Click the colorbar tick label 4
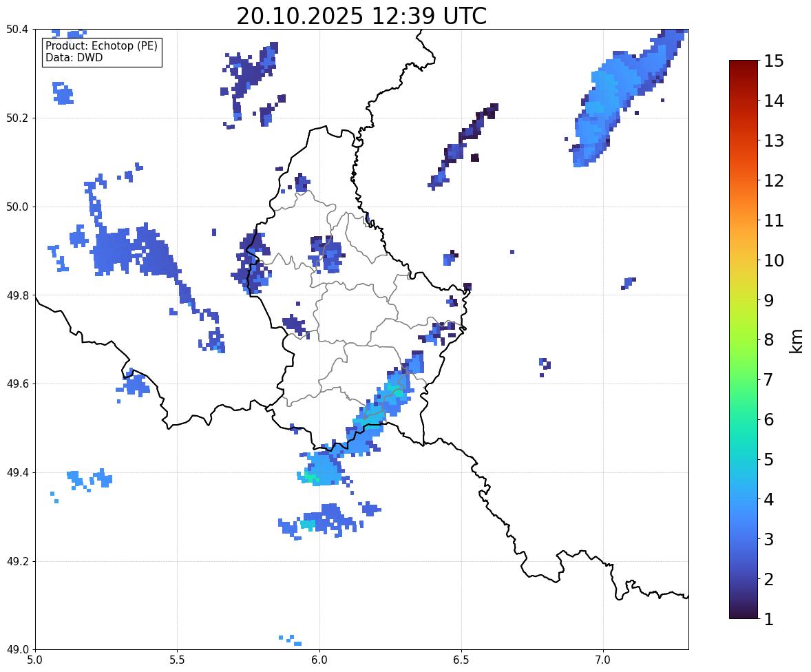The image size is (811, 672). point(769,499)
